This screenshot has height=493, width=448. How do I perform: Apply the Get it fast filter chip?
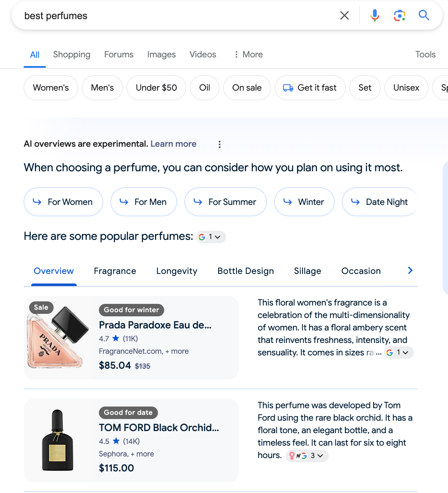coord(310,88)
